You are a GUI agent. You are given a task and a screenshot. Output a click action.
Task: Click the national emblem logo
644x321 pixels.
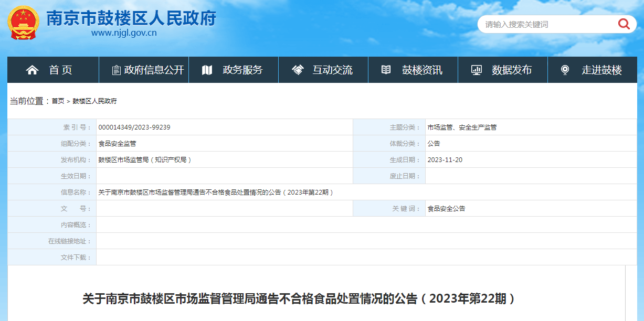(x=23, y=23)
